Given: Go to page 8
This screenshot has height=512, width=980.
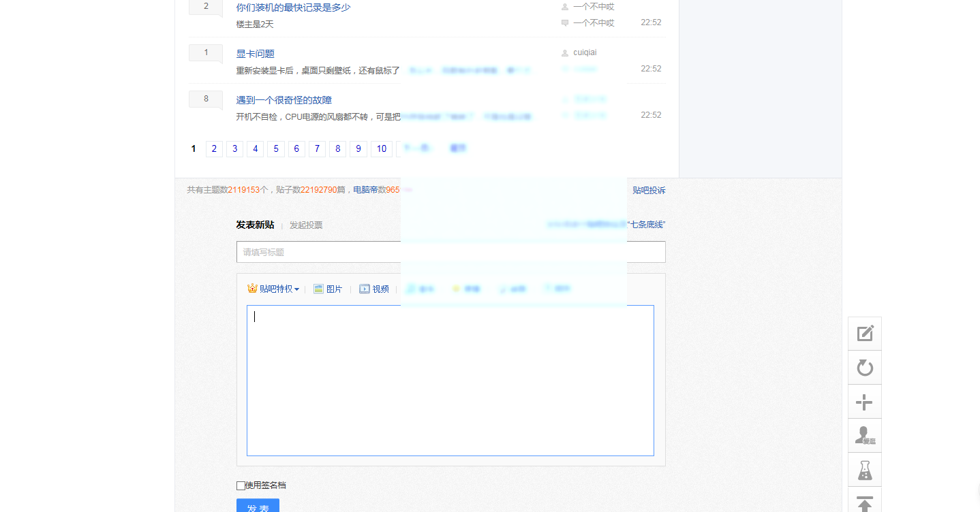Looking at the screenshot, I should [x=337, y=149].
